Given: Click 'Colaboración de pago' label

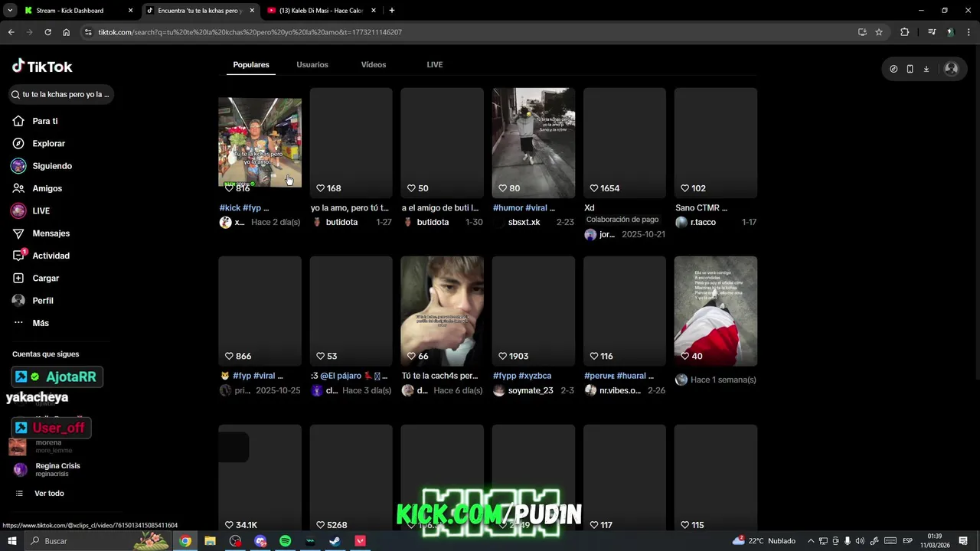Looking at the screenshot, I should tap(622, 220).
